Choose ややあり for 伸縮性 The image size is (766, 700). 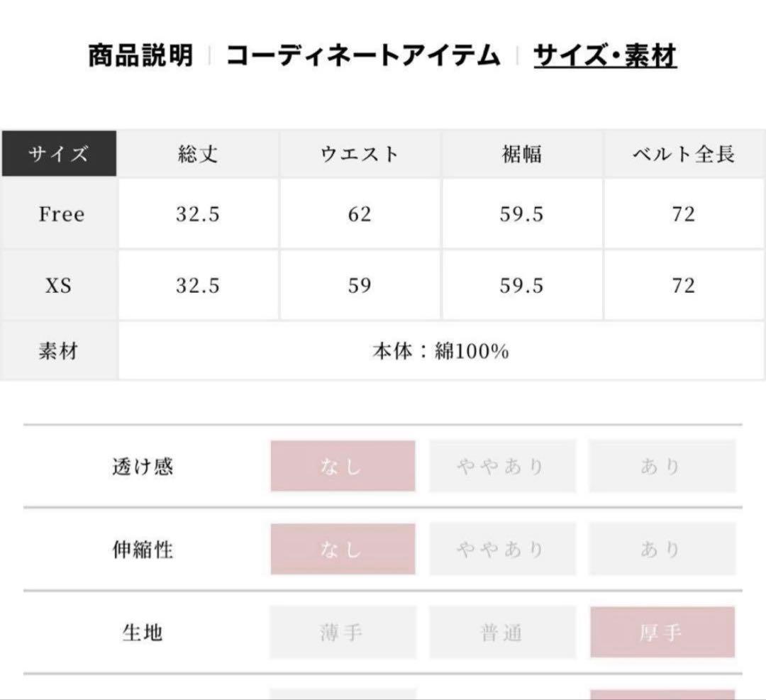point(502,549)
